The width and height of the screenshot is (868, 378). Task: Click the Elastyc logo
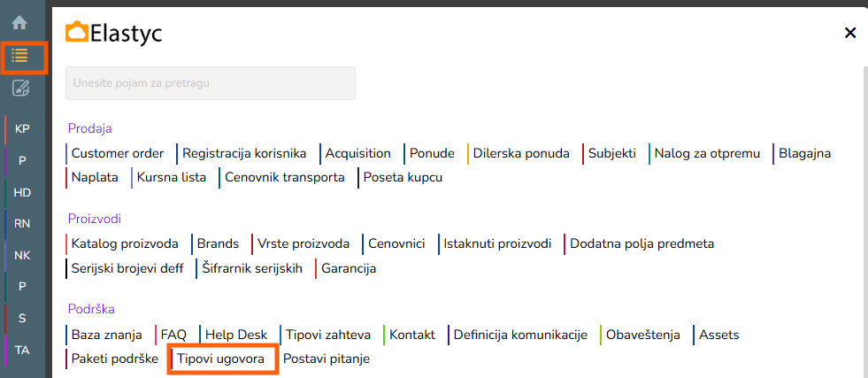point(114,34)
